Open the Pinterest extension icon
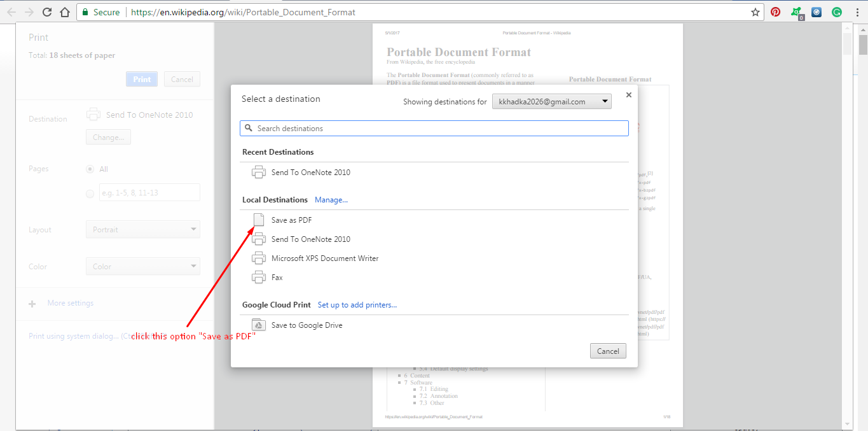868x431 pixels. tap(775, 11)
